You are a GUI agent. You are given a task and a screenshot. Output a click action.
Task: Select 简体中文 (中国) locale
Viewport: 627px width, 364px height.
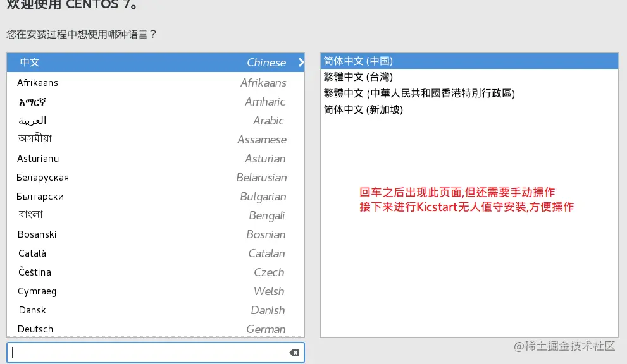(469, 61)
